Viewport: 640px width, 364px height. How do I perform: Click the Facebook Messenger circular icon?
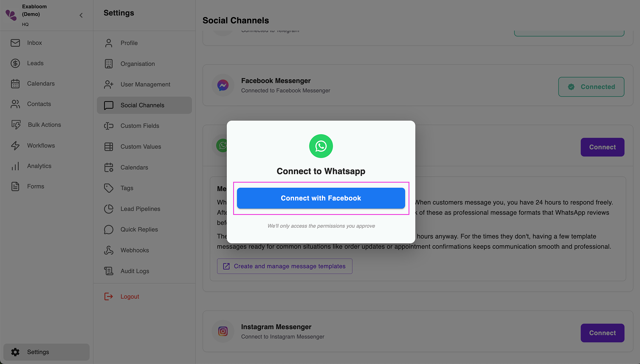(223, 85)
